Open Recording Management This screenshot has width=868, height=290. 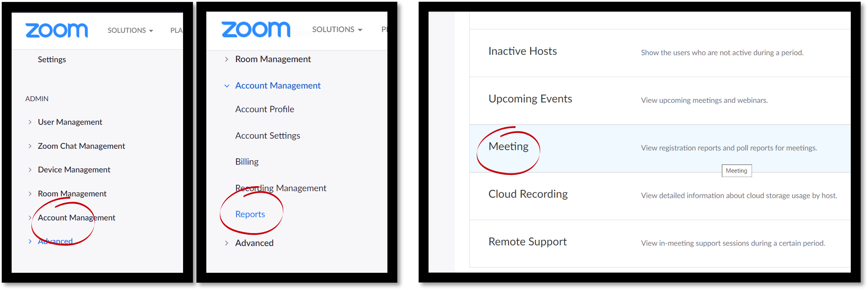(x=281, y=188)
